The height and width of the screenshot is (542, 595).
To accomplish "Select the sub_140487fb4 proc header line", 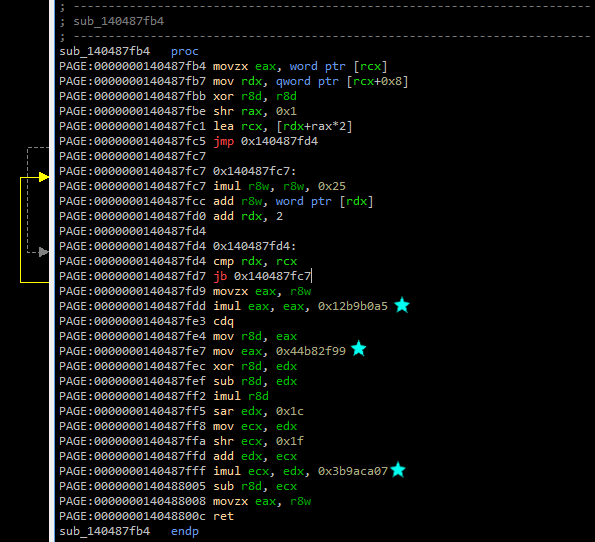I will tap(129, 51).
